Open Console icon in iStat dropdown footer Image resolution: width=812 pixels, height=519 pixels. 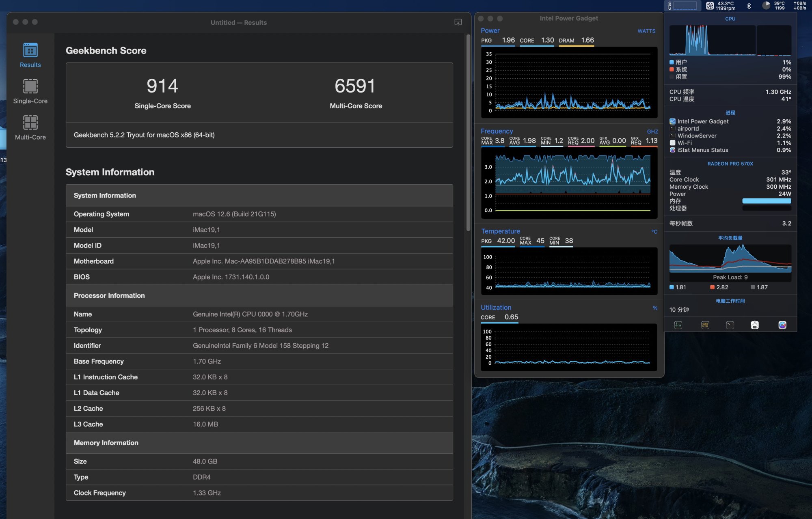[x=705, y=325]
